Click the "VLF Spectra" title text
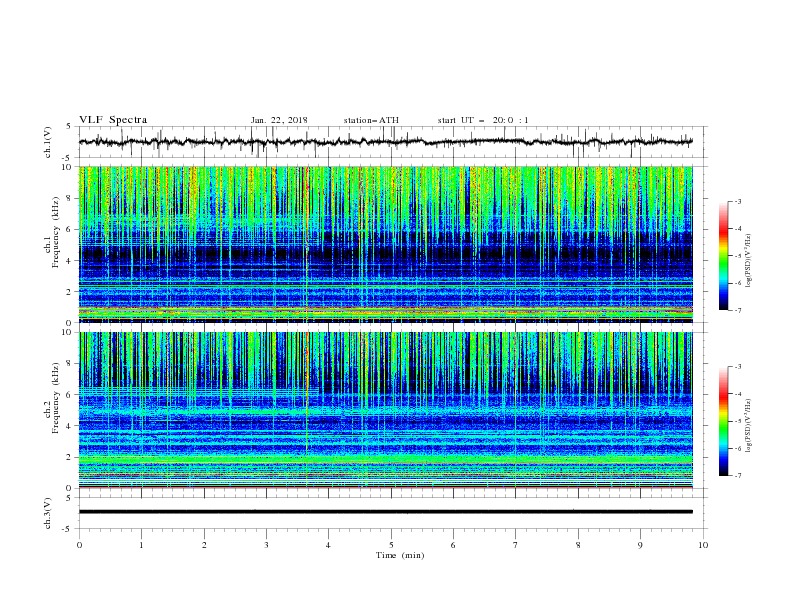 click(113, 120)
